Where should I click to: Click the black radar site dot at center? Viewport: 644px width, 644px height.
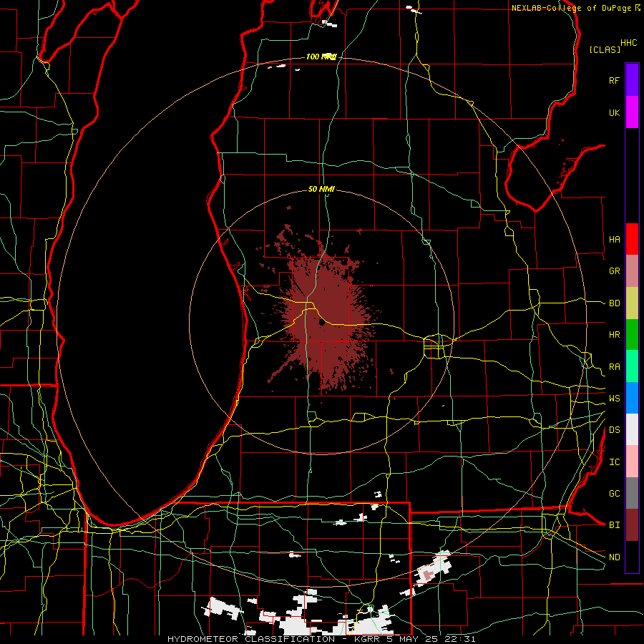[x=322, y=323]
